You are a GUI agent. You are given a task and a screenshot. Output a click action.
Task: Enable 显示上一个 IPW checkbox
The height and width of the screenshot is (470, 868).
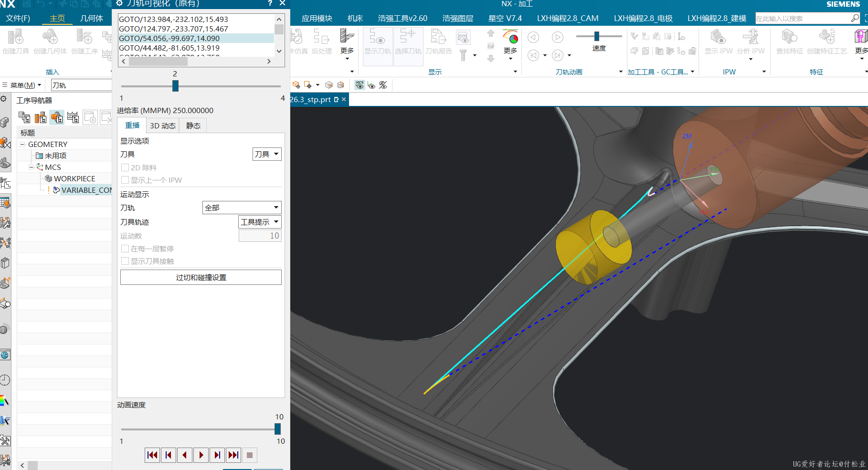pyautogui.click(x=125, y=180)
